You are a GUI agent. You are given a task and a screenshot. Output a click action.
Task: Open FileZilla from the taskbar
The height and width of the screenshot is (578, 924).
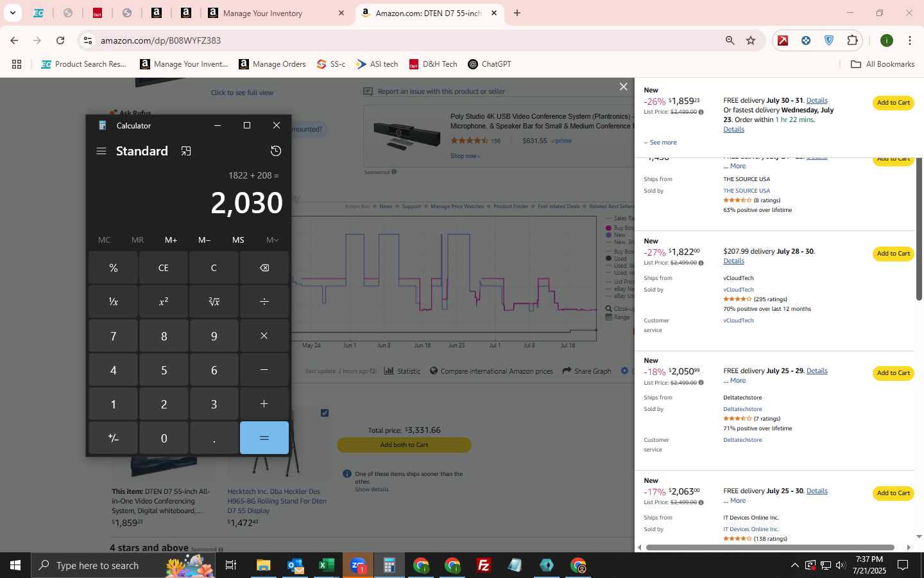pos(484,565)
